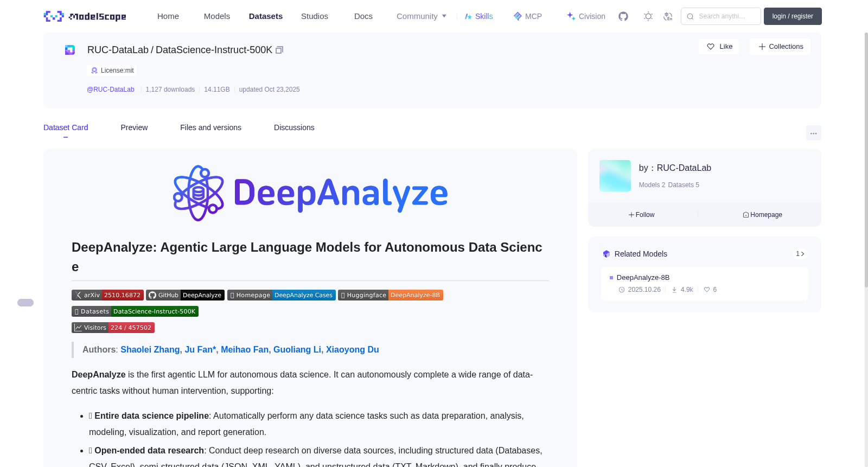Open author Meihao Fan's link

[x=245, y=350]
